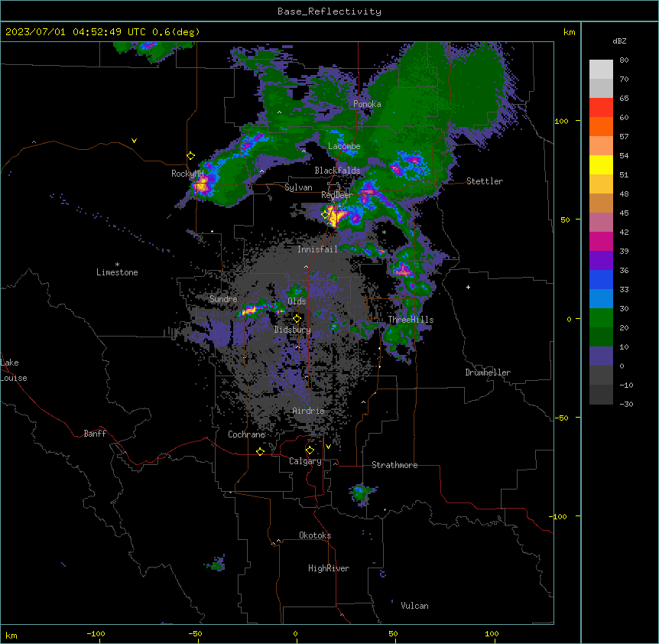Screen dimensions: 659x644
Task: Click the yellow V marker east of Calgary
Action: pos(328,447)
